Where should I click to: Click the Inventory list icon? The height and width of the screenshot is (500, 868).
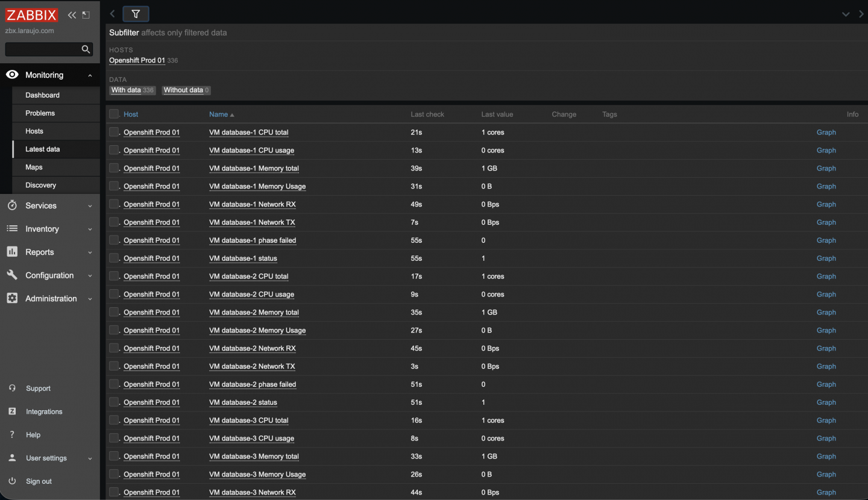tap(12, 229)
